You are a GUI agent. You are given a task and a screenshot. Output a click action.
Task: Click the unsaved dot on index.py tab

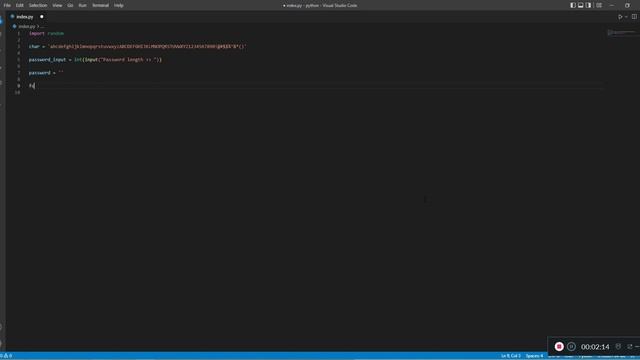[42, 17]
